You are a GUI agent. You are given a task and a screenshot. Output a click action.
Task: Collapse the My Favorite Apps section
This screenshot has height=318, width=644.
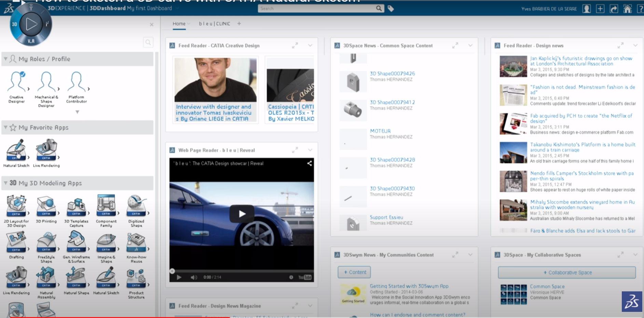[x=5, y=127]
